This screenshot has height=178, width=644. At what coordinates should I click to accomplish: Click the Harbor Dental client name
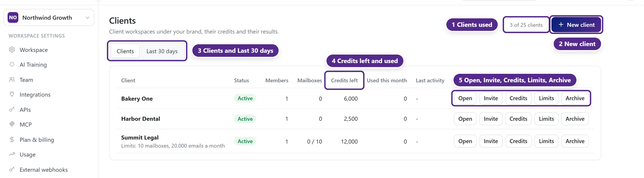(140, 119)
